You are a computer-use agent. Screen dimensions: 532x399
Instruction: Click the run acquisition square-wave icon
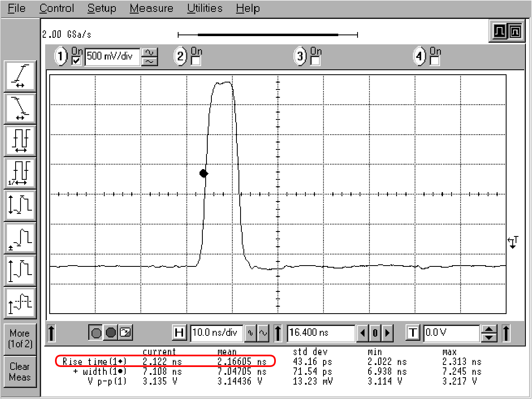tap(500, 31)
